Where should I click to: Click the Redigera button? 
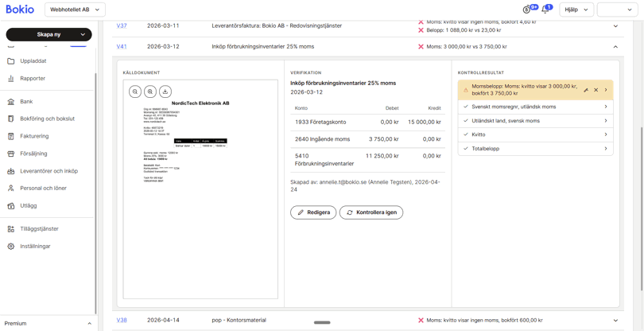tap(313, 212)
